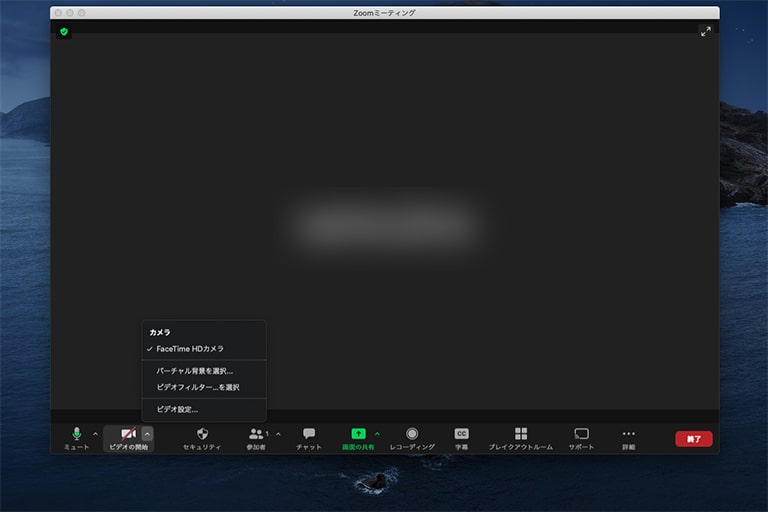The image size is (768, 512).
Task: Enter full screen with expand arrows icon
Action: tap(705, 32)
